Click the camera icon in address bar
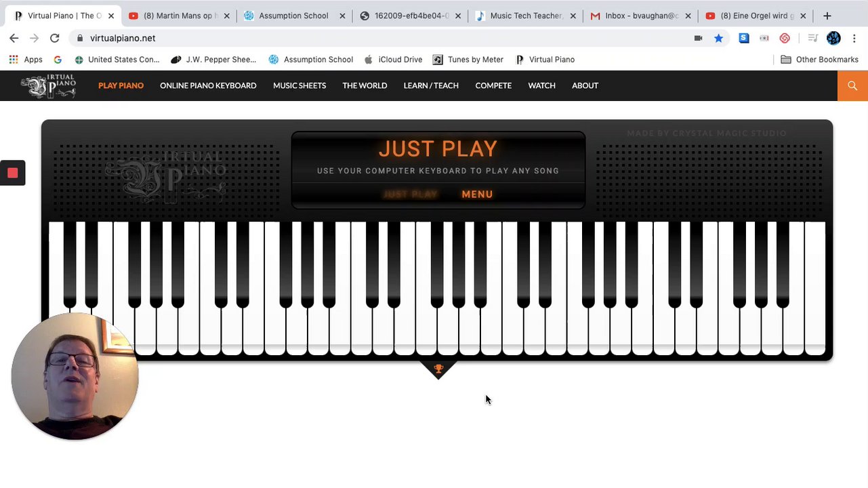The image size is (868, 488). pos(698,38)
